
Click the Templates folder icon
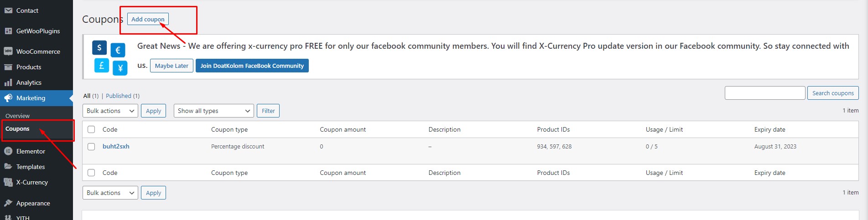pyautogui.click(x=8, y=167)
